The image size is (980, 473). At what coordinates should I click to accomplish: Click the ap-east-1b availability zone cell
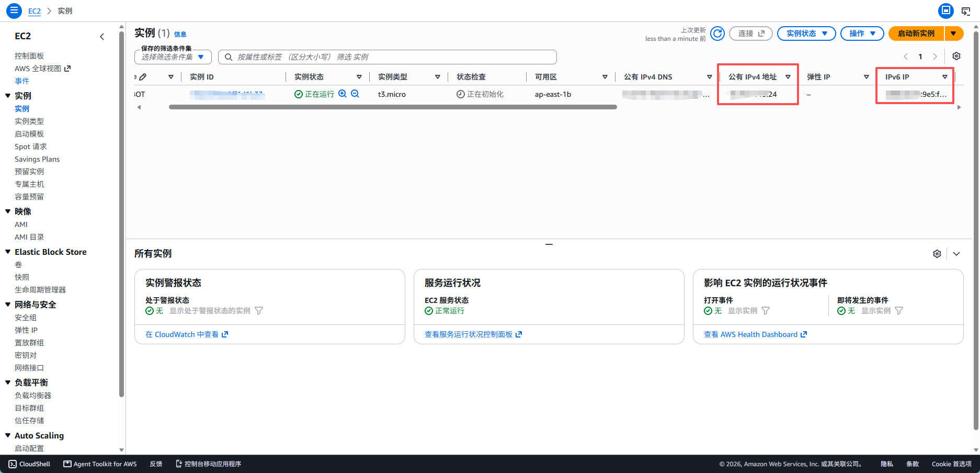click(553, 95)
